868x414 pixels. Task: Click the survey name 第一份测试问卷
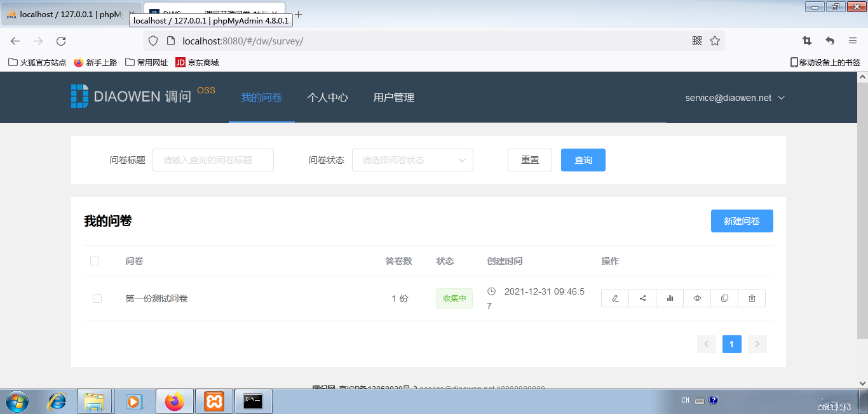point(156,298)
